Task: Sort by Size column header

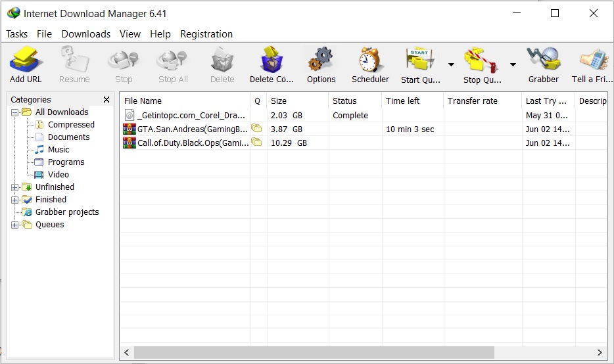Action: 298,101
